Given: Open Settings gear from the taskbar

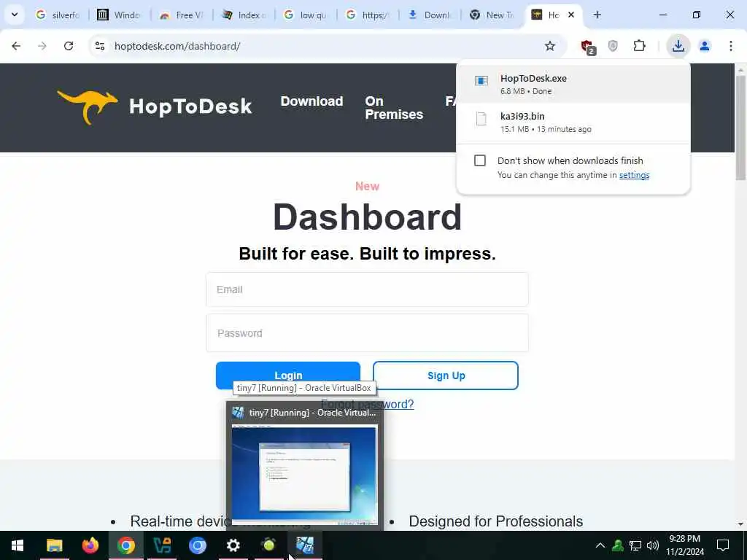Looking at the screenshot, I should pyautogui.click(x=233, y=545).
